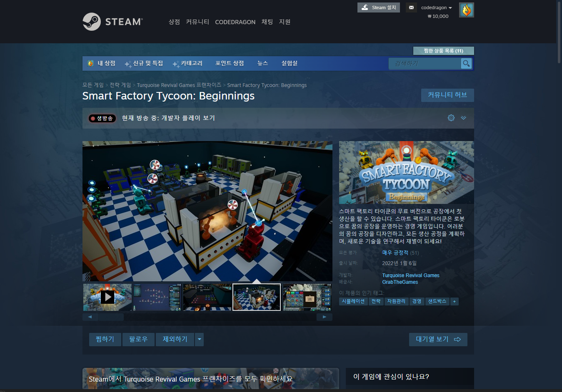The width and height of the screenshot is (562, 392).
Task: Click the 팔로우 follow button
Action: click(x=138, y=339)
